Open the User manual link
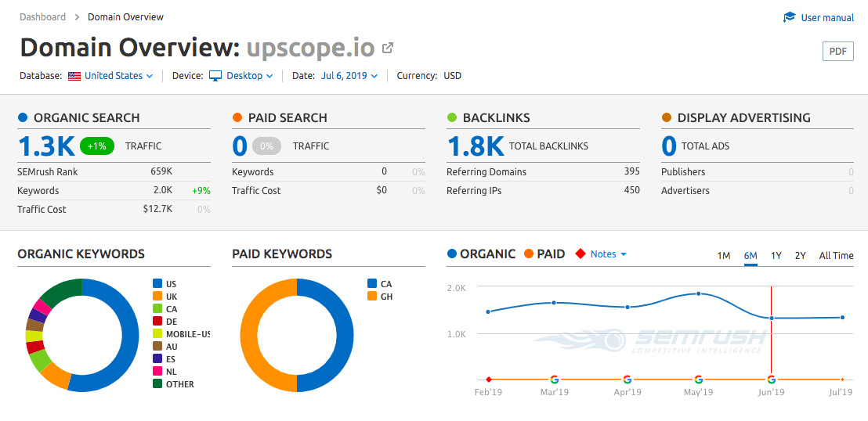868x421 pixels. [827, 18]
